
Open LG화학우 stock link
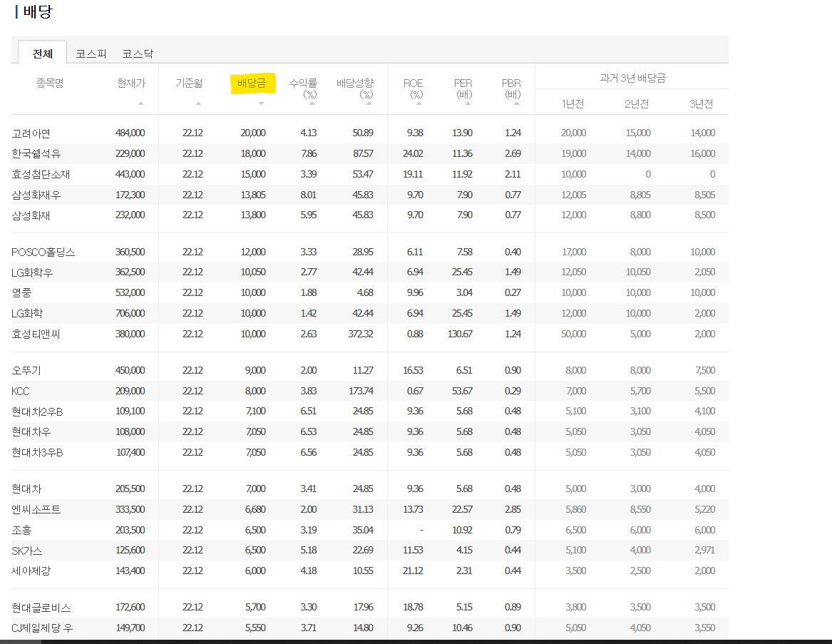pos(32,272)
